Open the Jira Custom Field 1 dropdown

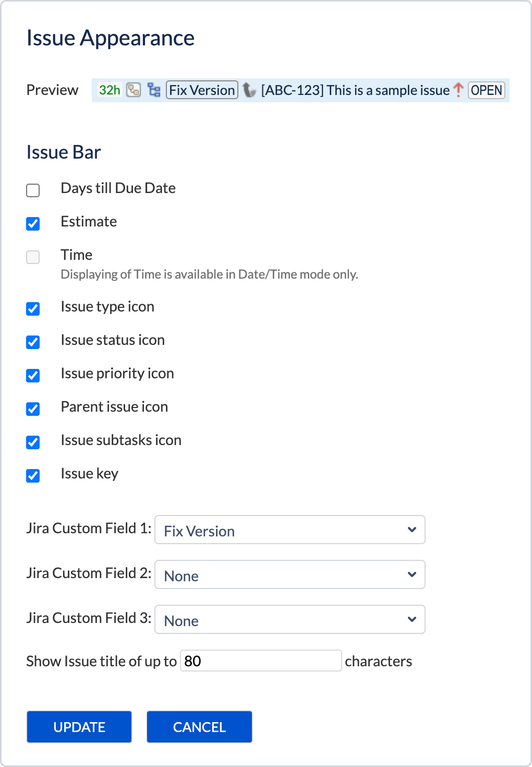click(289, 530)
